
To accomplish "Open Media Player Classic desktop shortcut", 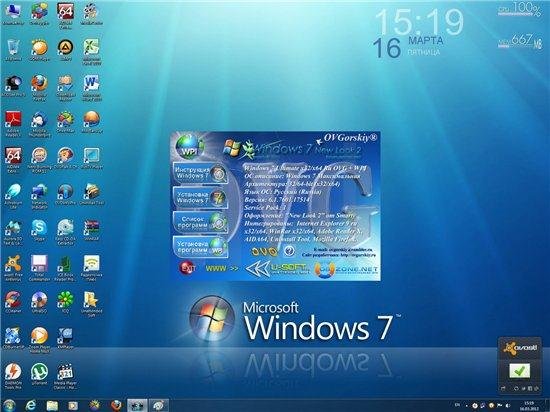I will 65,376.
